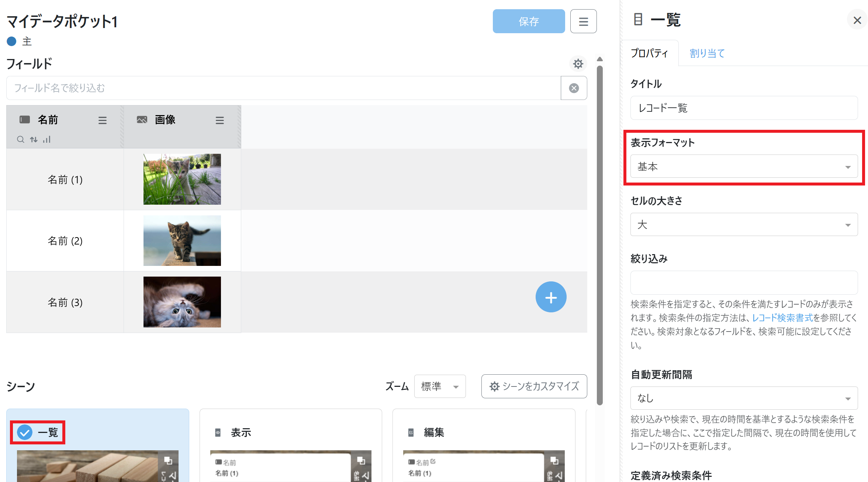Expand the セルの大きさ dropdown

[744, 225]
